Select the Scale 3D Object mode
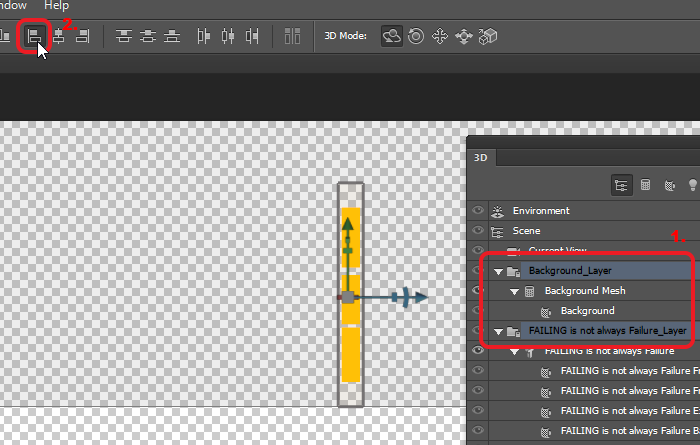The height and width of the screenshot is (445, 700). coord(488,36)
